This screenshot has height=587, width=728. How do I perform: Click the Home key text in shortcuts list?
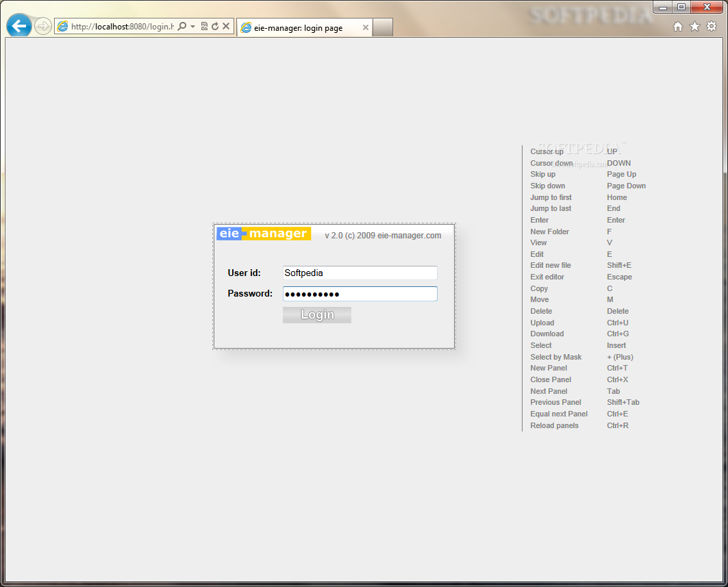click(617, 197)
